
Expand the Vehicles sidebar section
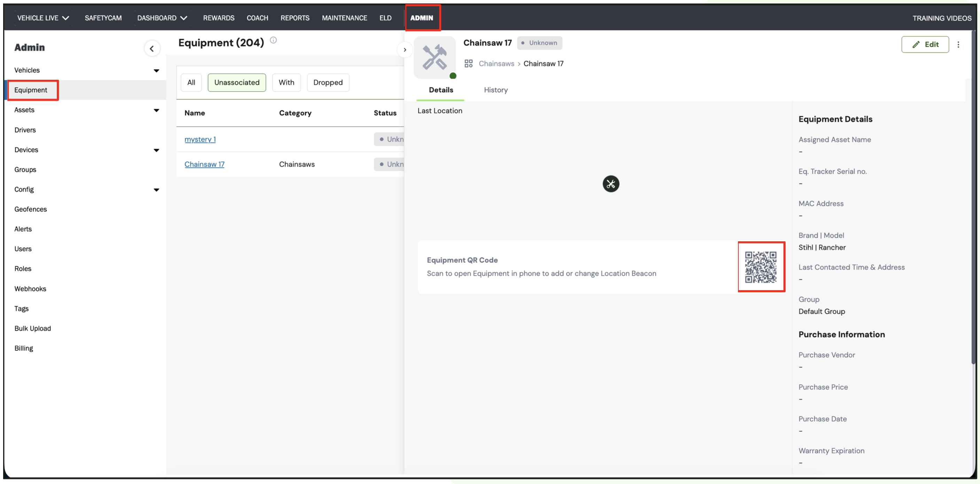tap(156, 70)
